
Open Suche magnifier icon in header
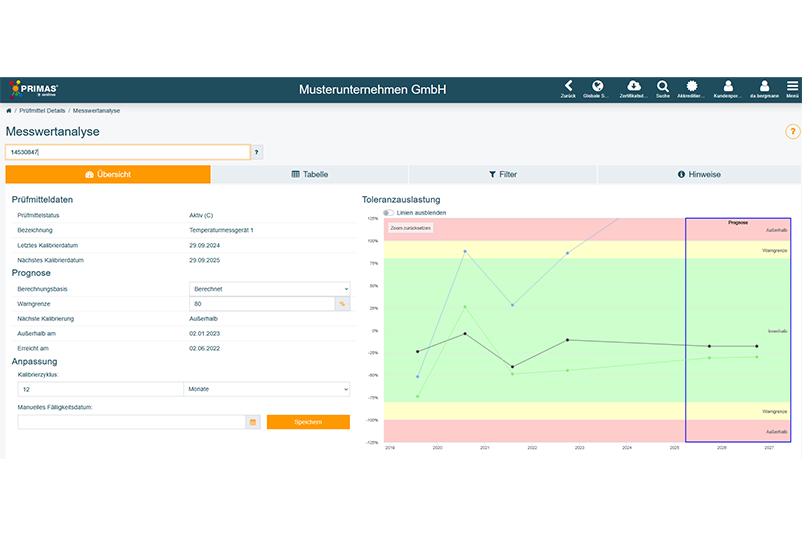[x=663, y=87]
